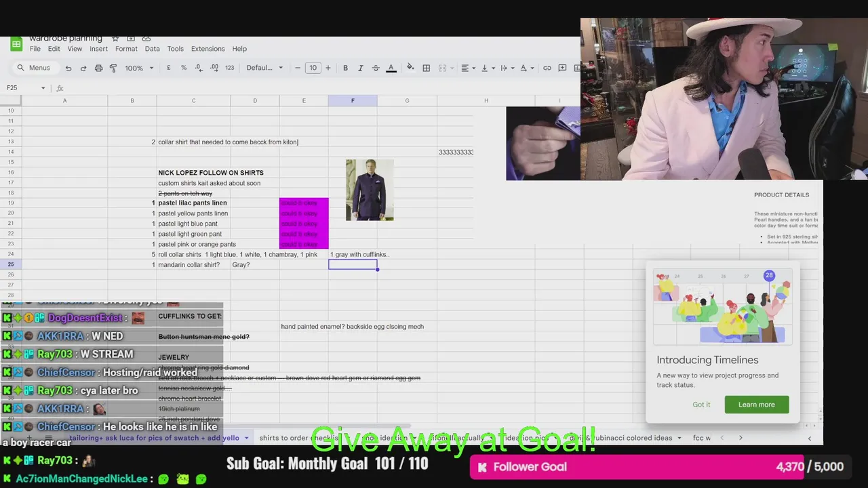The height and width of the screenshot is (488, 868).
Task: Open more number formats 123
Action: click(x=230, y=68)
